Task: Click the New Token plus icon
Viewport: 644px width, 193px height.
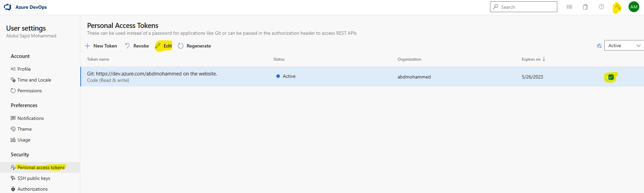Action: [87, 46]
